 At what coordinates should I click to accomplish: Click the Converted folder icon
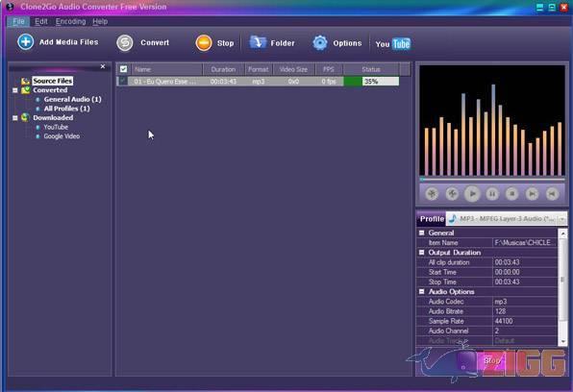click(25, 90)
